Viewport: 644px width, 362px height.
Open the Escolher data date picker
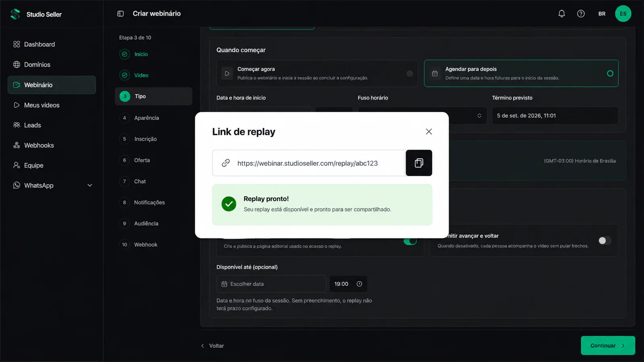pos(271,284)
